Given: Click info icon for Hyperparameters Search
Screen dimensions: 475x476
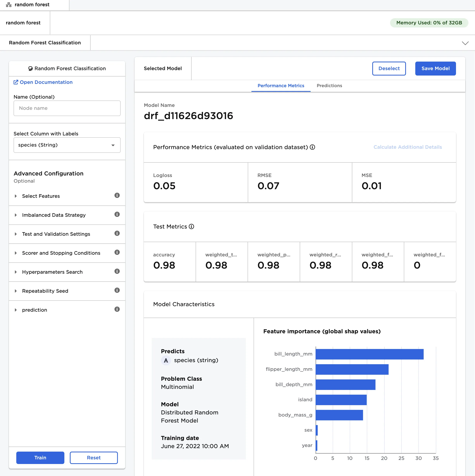Looking at the screenshot, I should click(x=117, y=271).
